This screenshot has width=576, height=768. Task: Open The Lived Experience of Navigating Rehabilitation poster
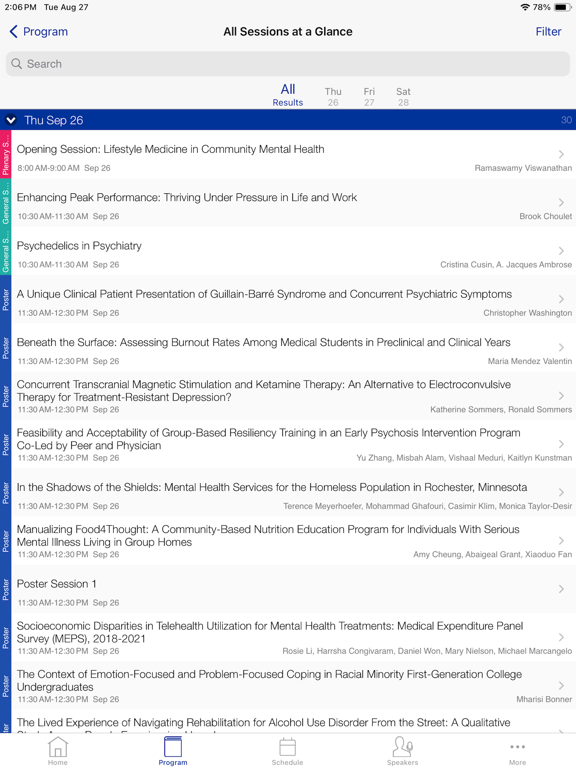(x=264, y=723)
